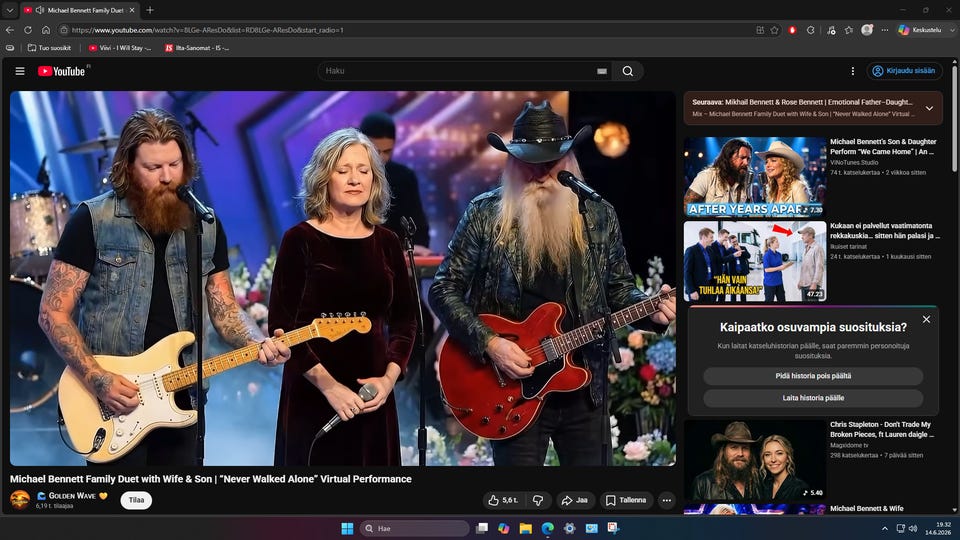Open the Windows Start menu
The height and width of the screenshot is (540, 960).
pos(347,528)
